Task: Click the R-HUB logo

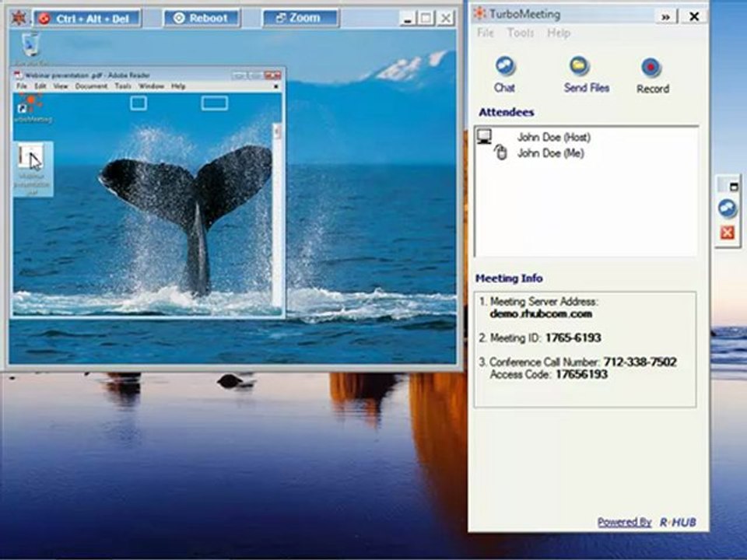Action: pyautogui.click(x=678, y=522)
